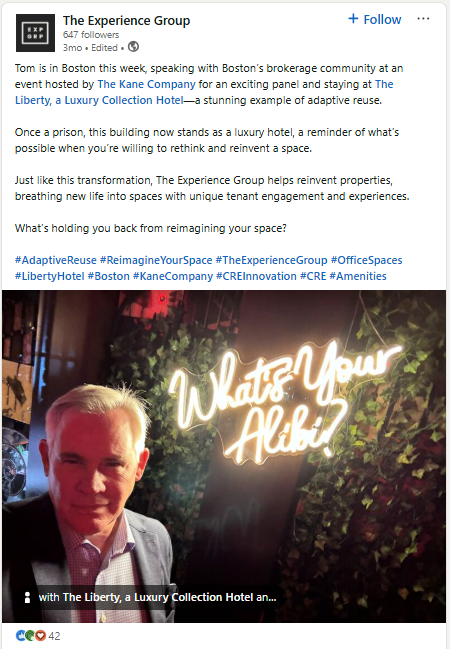Click the #KaneCompany hashtag
The image size is (450, 649).
point(173,276)
